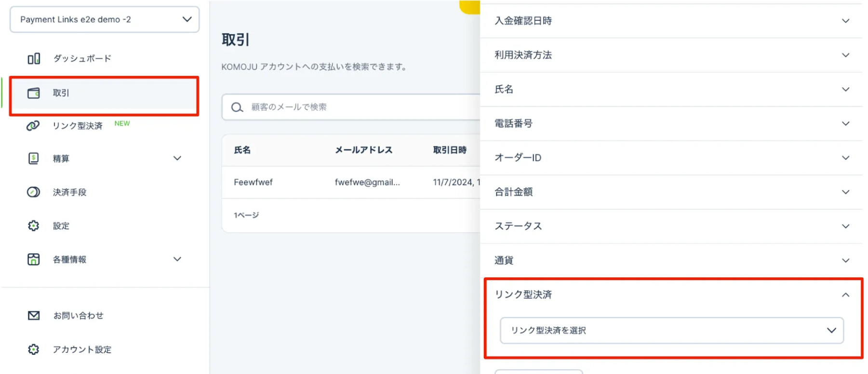Click the 精算 settlement receipt icon
Screen dimensions: 868x374
click(33, 158)
